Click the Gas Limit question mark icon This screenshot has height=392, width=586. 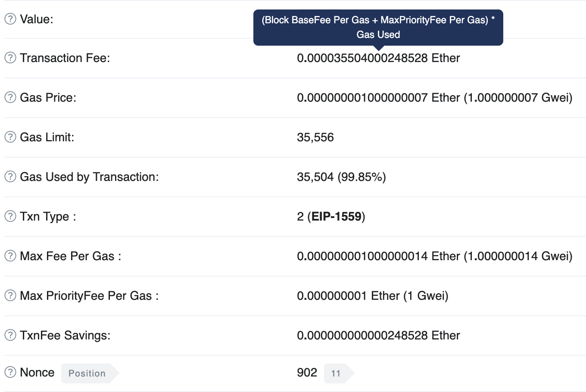pos(9,137)
